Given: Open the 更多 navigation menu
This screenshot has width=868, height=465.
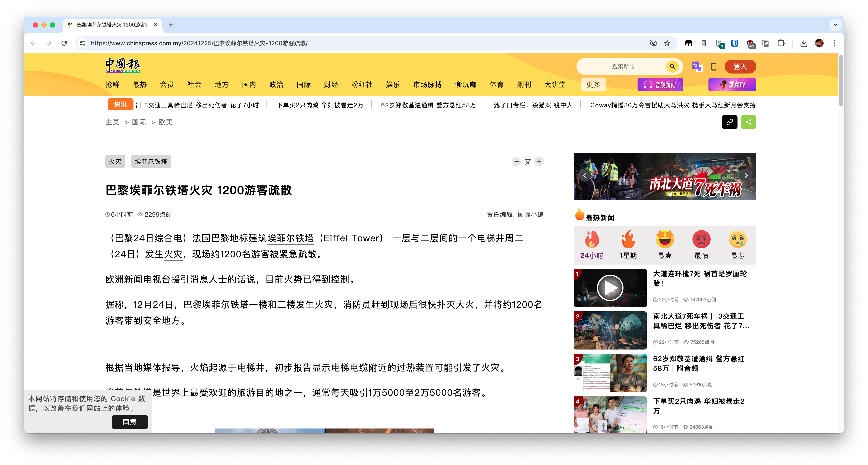Looking at the screenshot, I should coord(593,85).
